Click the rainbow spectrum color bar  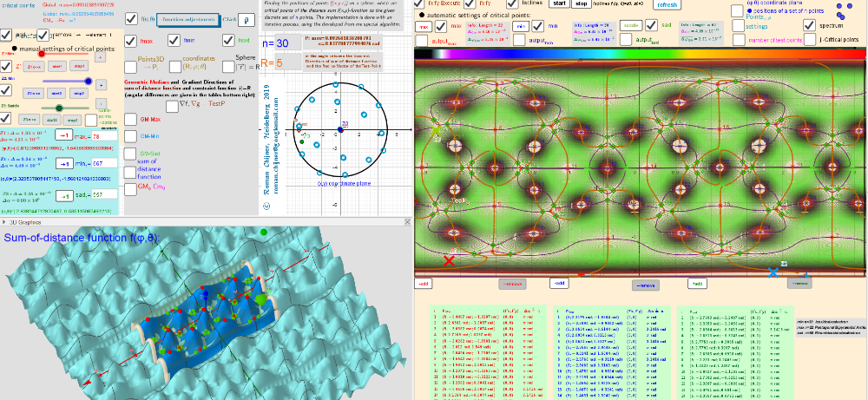pyautogui.click(x=640, y=54)
